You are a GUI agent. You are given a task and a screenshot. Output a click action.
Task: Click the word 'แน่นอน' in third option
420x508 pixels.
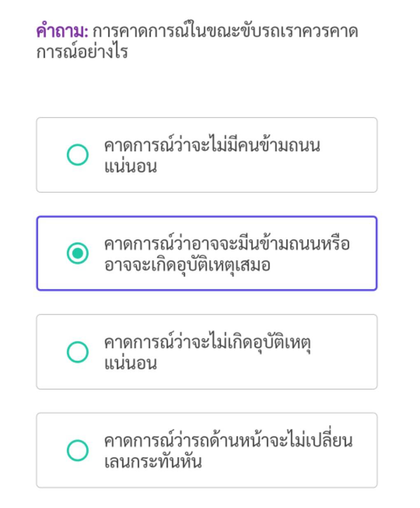(x=131, y=364)
